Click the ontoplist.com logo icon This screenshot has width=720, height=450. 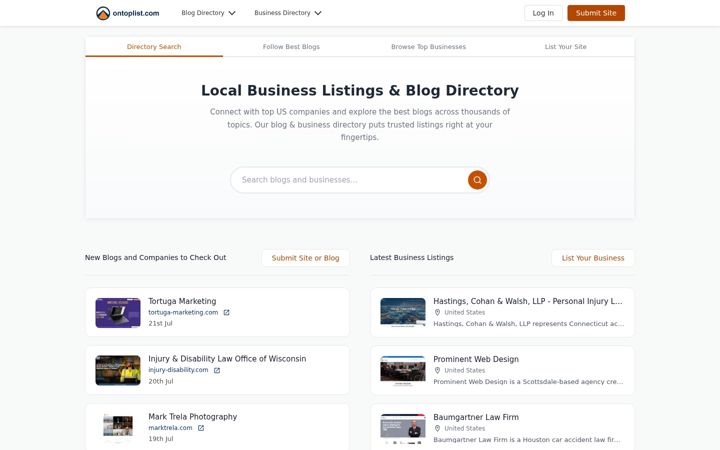(103, 13)
